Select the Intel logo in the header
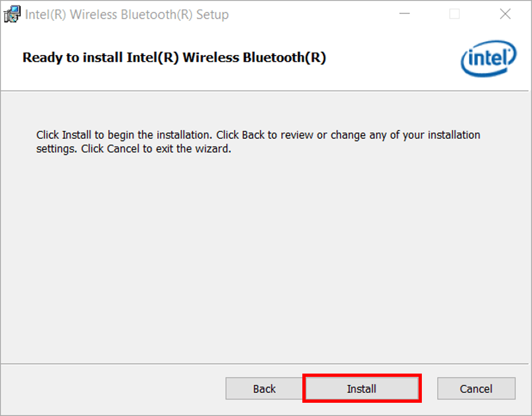Viewport: 532px width, 416px height. [488, 58]
